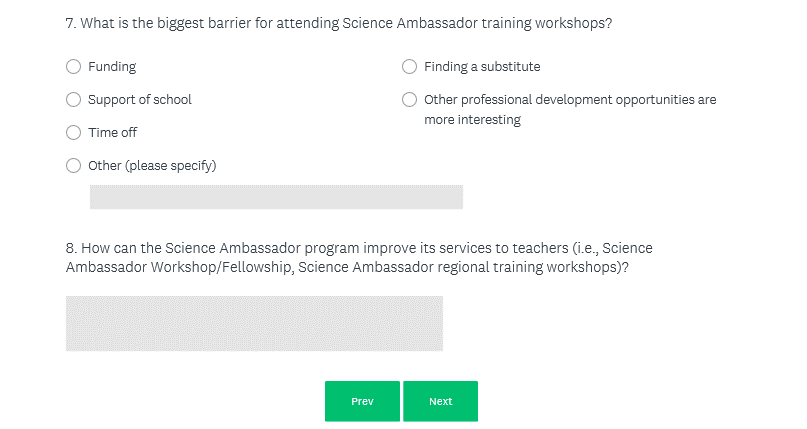Click the 'Other (please specify)' label text
The image size is (807, 429).
(152, 165)
